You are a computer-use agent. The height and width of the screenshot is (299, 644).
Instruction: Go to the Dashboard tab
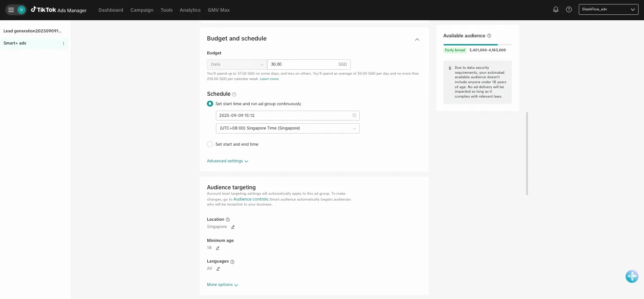111,10
